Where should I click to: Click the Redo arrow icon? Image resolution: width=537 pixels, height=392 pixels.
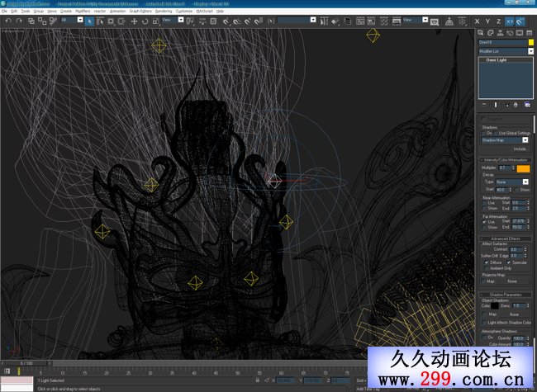point(19,21)
